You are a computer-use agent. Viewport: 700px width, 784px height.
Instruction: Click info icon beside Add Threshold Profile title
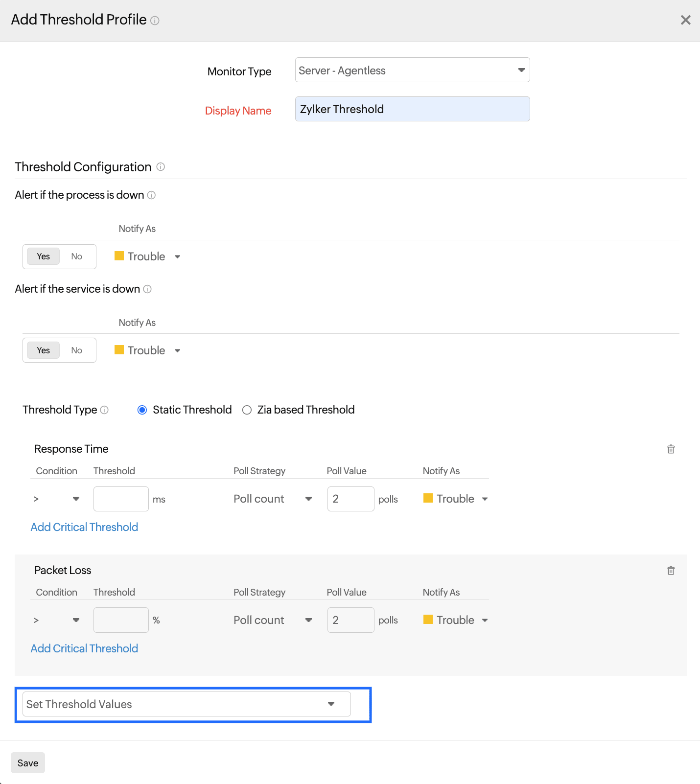(x=155, y=21)
